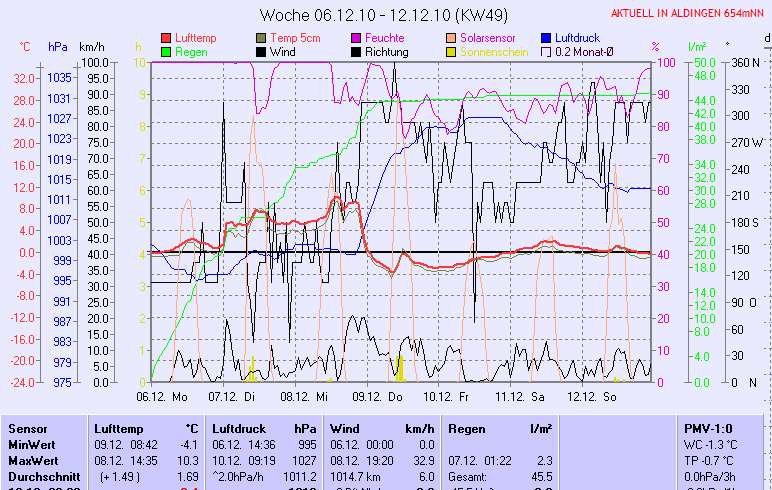Click the green Regen legend square
Screen dimensions: 772x490
[x=166, y=52]
